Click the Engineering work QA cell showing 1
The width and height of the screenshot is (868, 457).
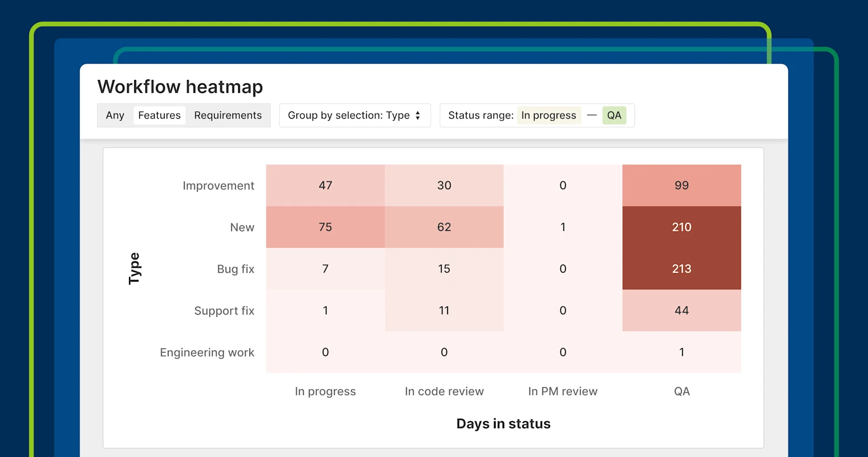[681, 352]
